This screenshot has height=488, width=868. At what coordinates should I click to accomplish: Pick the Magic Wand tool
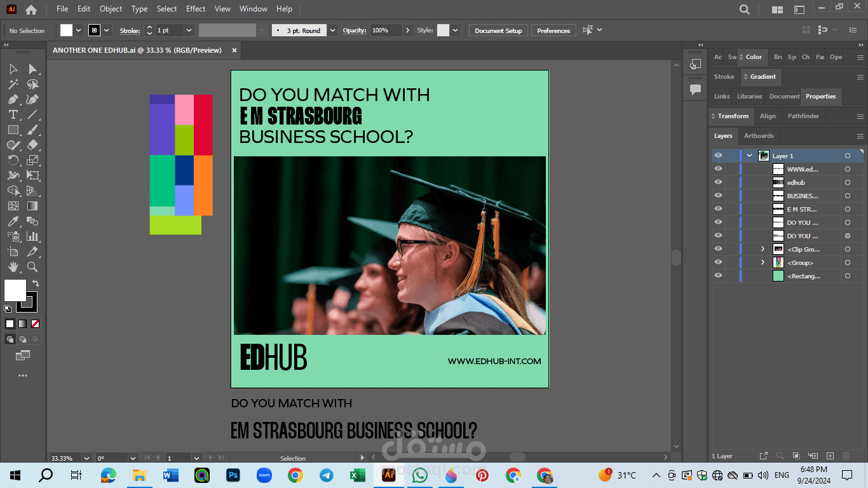coord(13,84)
